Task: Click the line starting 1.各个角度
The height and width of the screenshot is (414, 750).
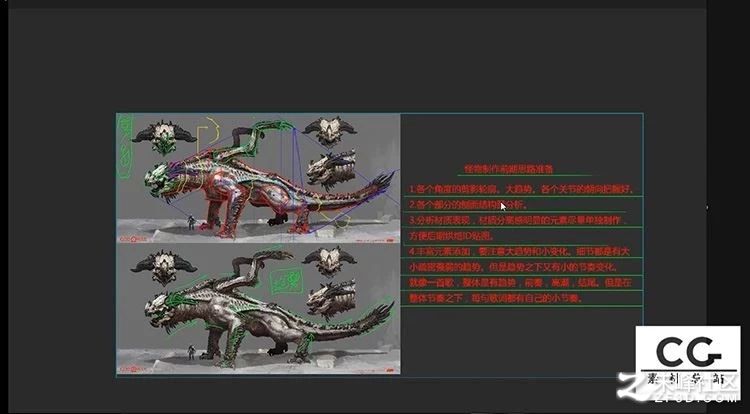Action: (x=520, y=189)
